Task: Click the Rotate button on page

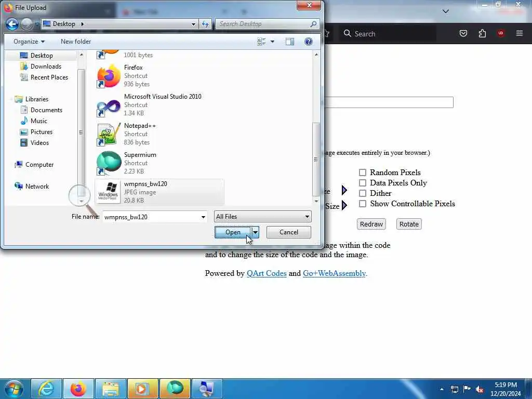Action: click(409, 224)
